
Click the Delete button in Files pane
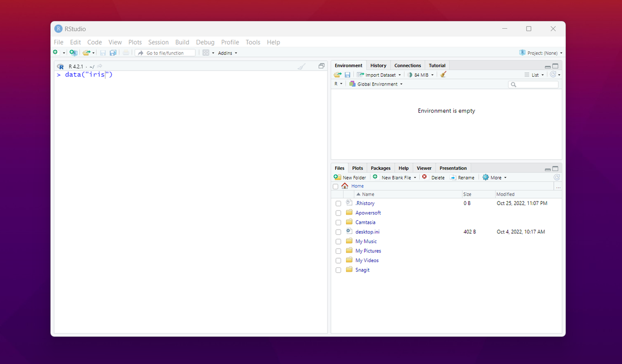point(433,178)
